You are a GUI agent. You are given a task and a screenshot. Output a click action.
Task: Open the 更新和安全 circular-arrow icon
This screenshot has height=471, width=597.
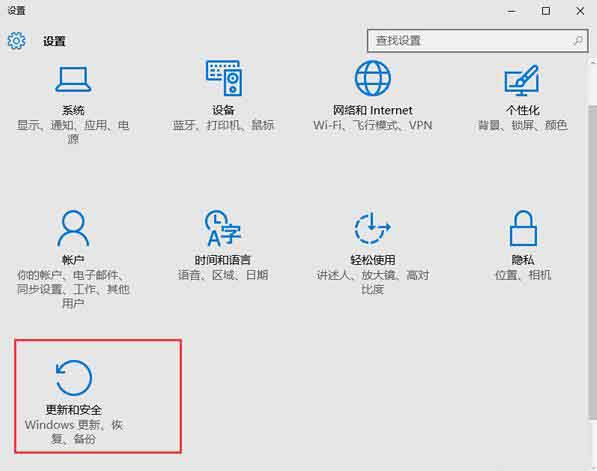(x=73, y=377)
